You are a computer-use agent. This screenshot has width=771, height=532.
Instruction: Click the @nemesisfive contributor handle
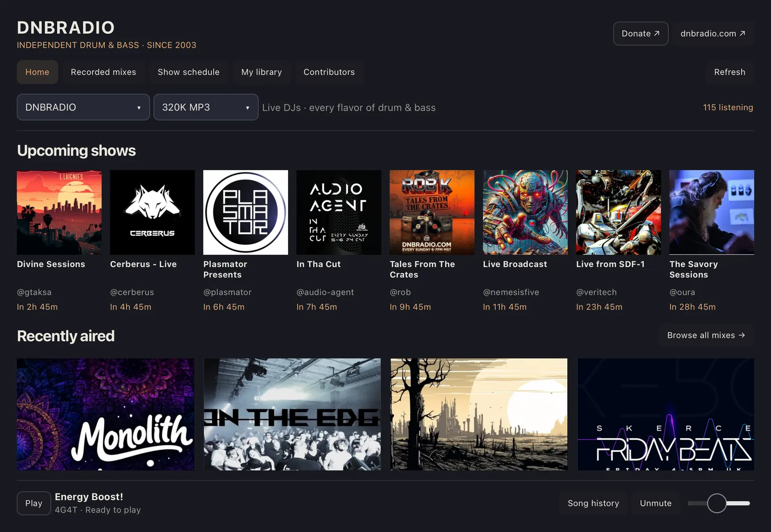(511, 292)
